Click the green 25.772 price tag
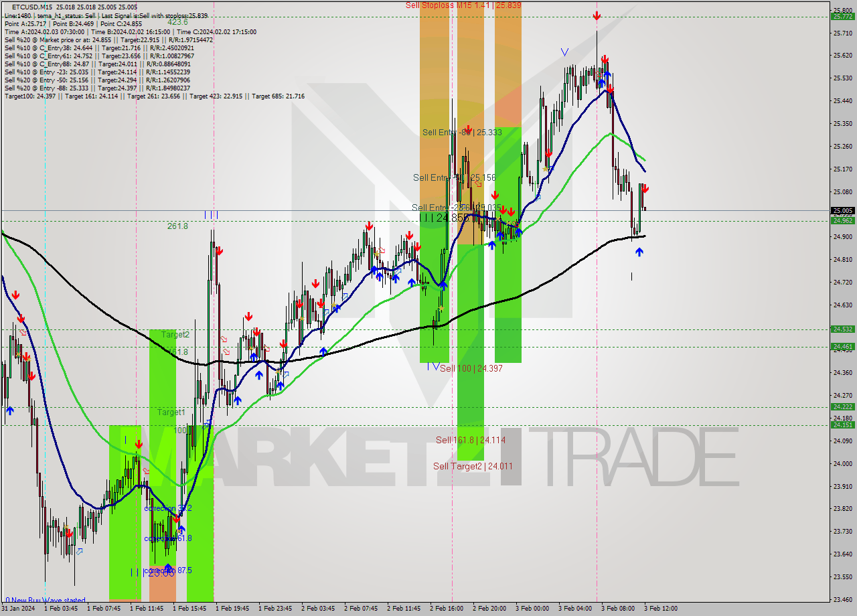Image resolution: width=857 pixels, height=616 pixels. click(842, 17)
